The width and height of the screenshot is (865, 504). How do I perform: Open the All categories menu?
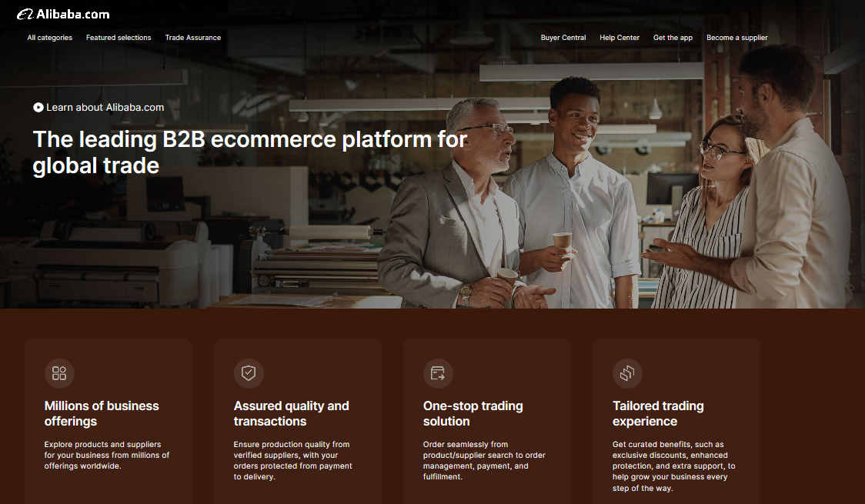click(50, 38)
